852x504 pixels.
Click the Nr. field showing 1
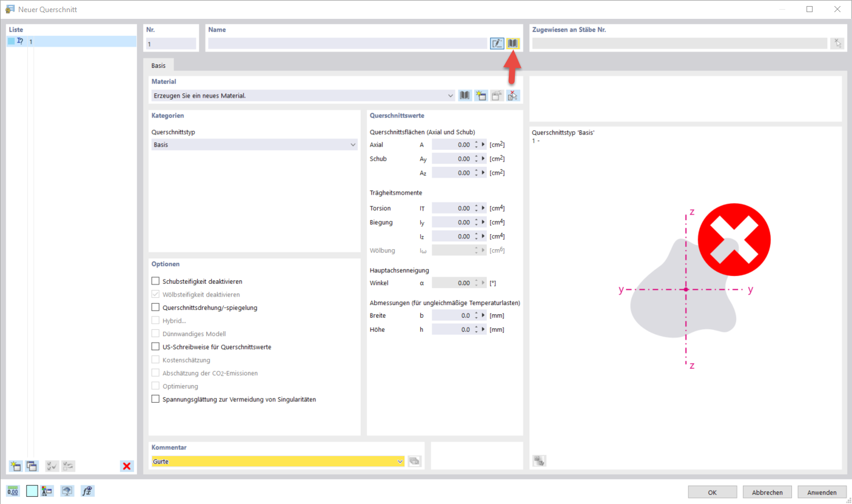[171, 43]
